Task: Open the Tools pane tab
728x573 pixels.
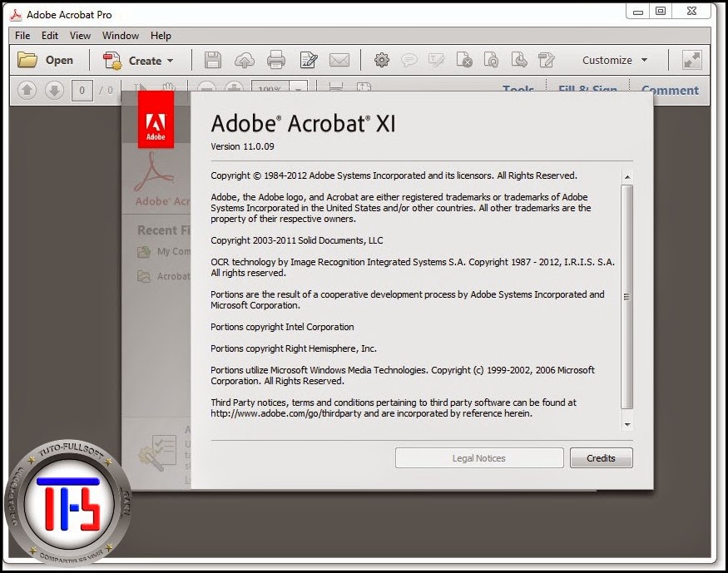Action: [518, 89]
